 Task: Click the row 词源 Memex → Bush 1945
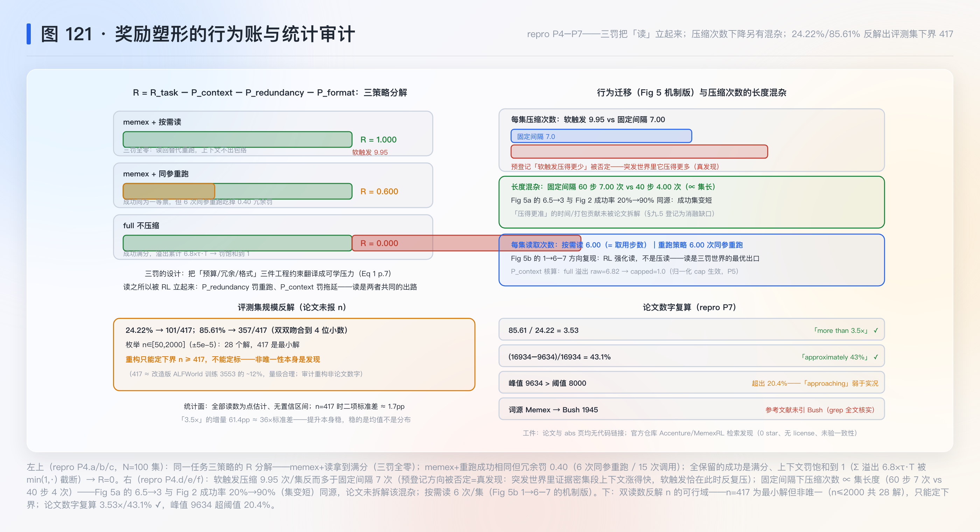[x=691, y=409]
